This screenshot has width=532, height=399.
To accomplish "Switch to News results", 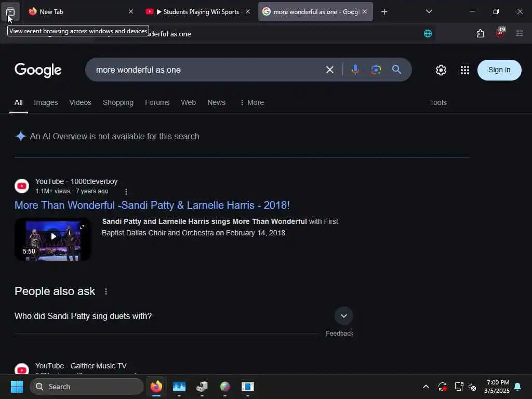I will [x=217, y=102].
